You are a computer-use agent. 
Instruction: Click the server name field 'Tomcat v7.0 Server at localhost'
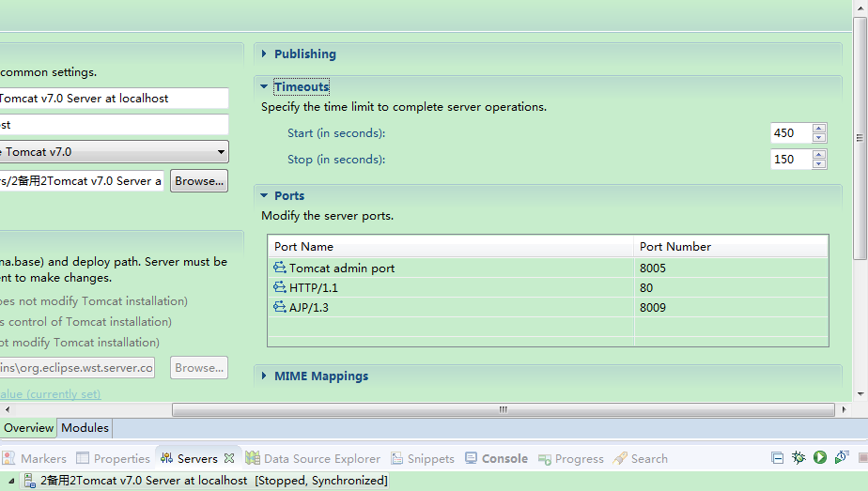click(x=114, y=99)
